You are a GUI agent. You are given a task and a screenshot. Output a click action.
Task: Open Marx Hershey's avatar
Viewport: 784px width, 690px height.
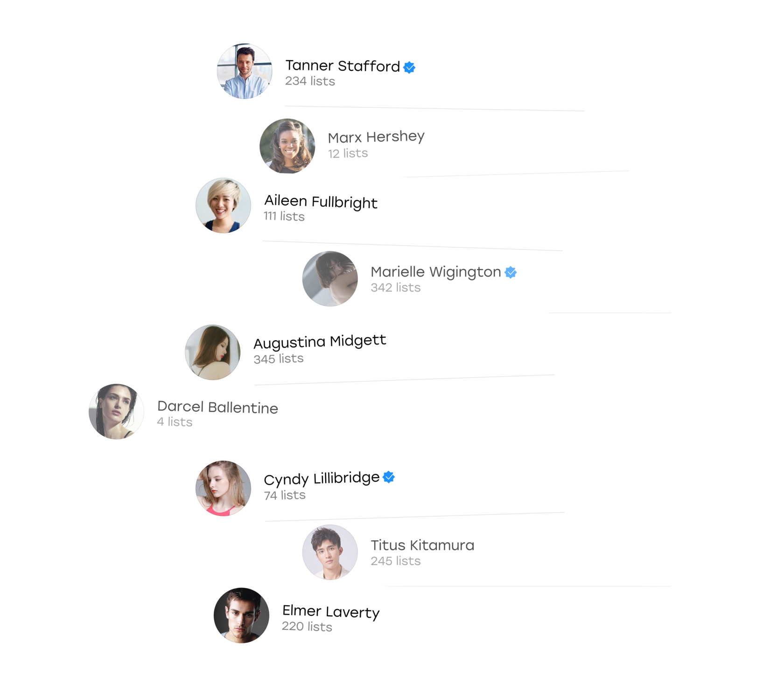coord(287,146)
